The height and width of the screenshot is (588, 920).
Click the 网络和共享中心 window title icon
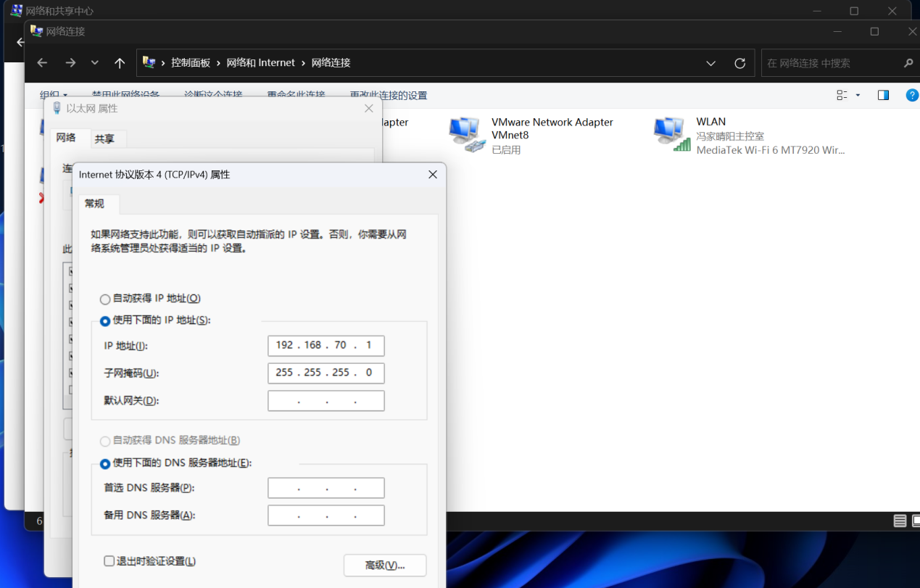coord(16,11)
